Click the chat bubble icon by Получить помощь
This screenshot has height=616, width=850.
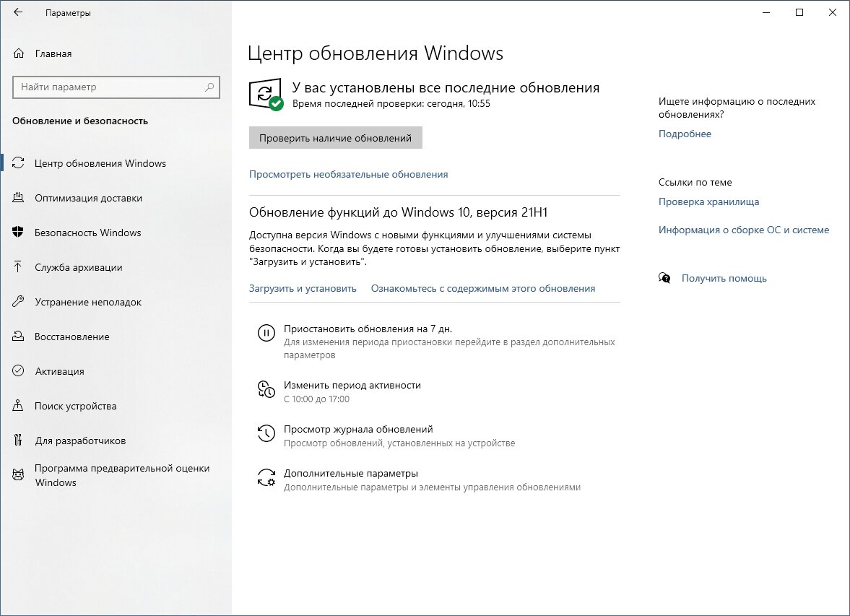point(664,278)
